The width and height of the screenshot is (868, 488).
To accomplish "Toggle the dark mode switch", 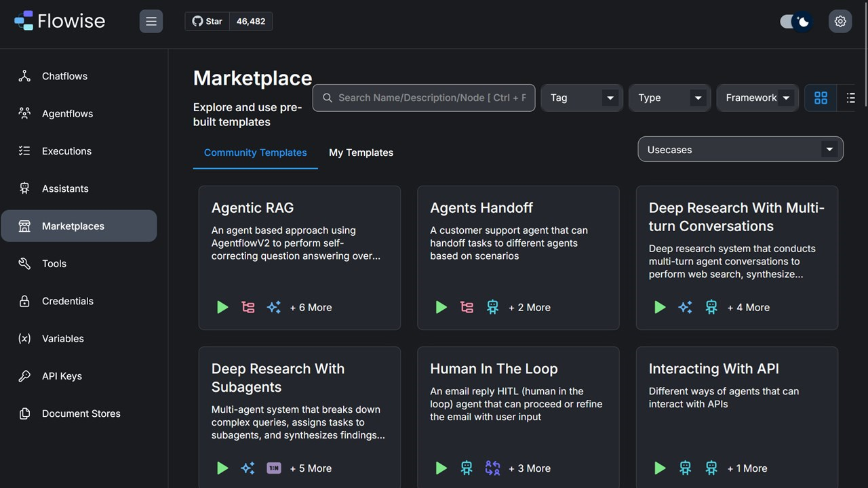I will (796, 22).
